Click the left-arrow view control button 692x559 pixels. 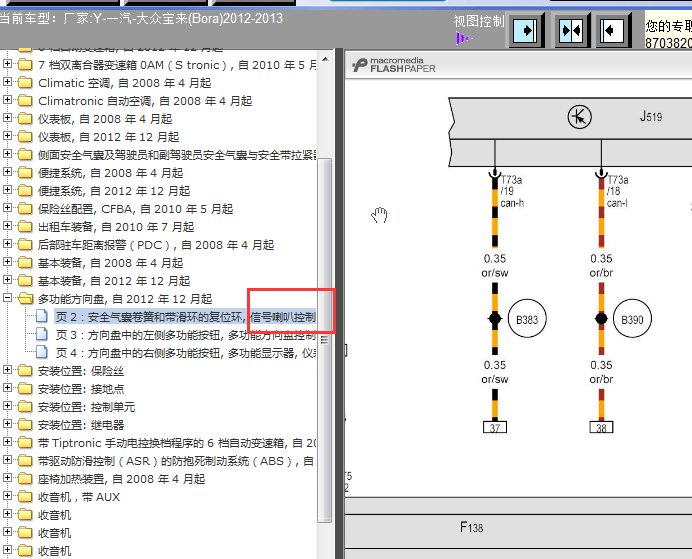tap(612, 30)
